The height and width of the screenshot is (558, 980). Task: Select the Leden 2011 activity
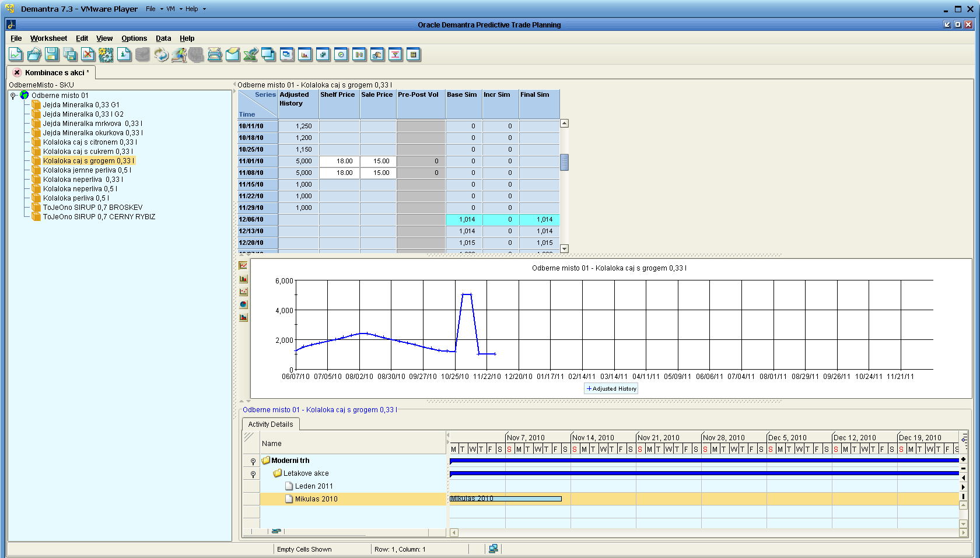click(x=314, y=486)
